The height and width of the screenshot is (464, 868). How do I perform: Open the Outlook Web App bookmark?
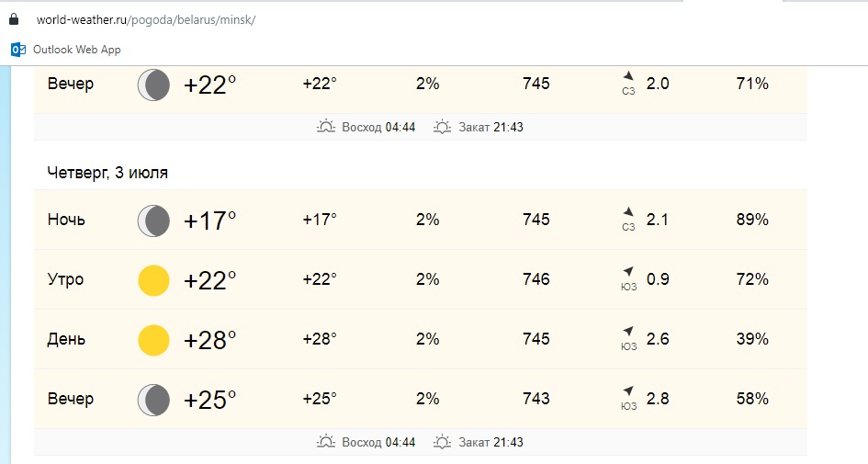click(66, 50)
